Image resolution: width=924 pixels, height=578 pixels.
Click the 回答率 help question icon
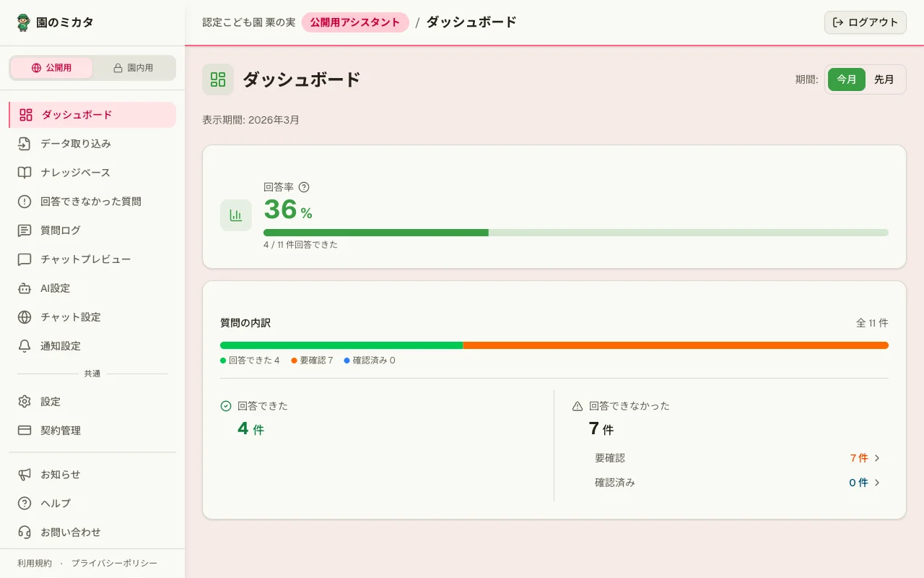tap(304, 187)
